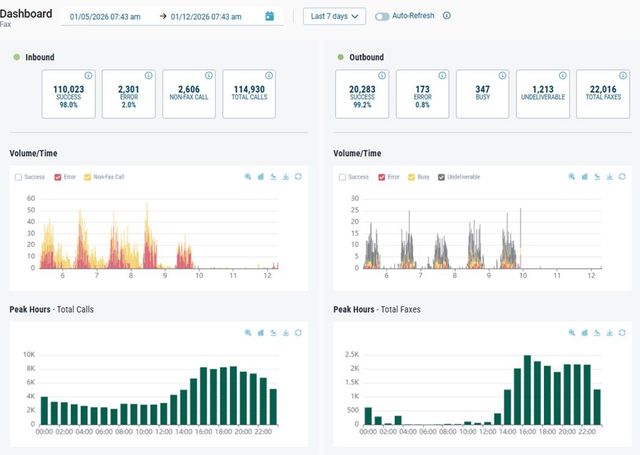Open the outbound Total Faxes card
Screen dimensions: 640x455
pos(603,94)
